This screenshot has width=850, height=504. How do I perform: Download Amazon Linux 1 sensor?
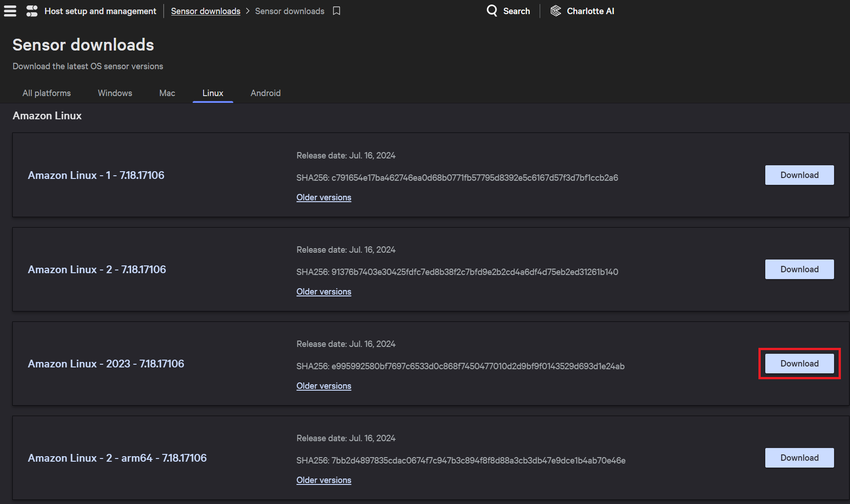click(x=799, y=175)
